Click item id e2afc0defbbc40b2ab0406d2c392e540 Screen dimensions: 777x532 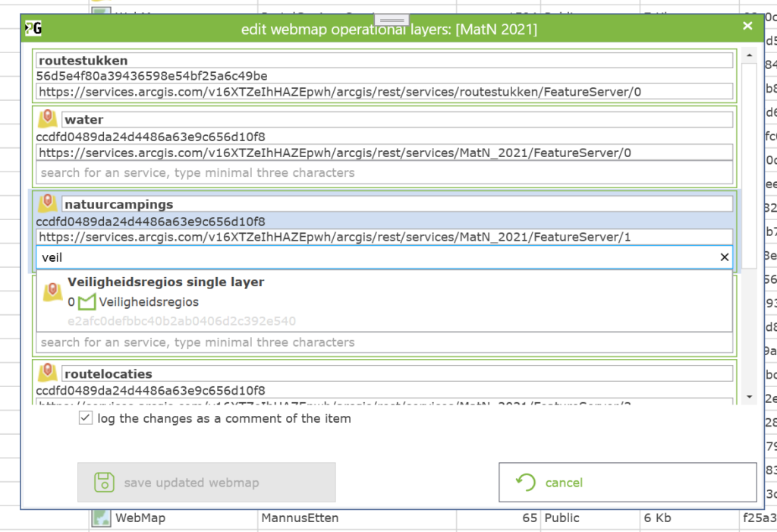click(x=182, y=321)
